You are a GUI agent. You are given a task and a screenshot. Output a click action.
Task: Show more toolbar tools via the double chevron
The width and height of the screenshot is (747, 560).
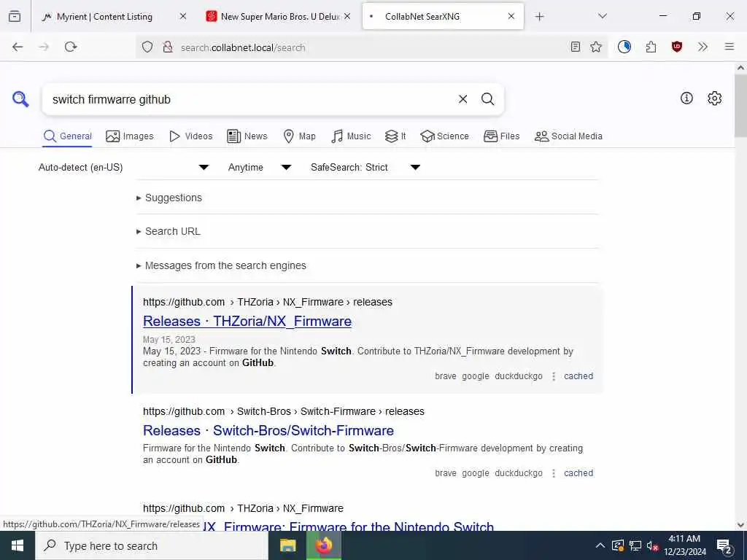coord(703,47)
